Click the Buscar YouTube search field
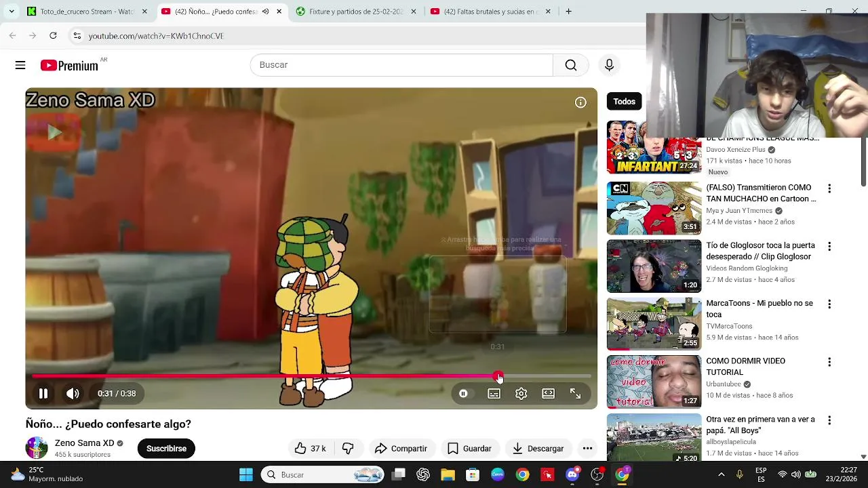Image resolution: width=868 pixels, height=488 pixels. [401, 65]
